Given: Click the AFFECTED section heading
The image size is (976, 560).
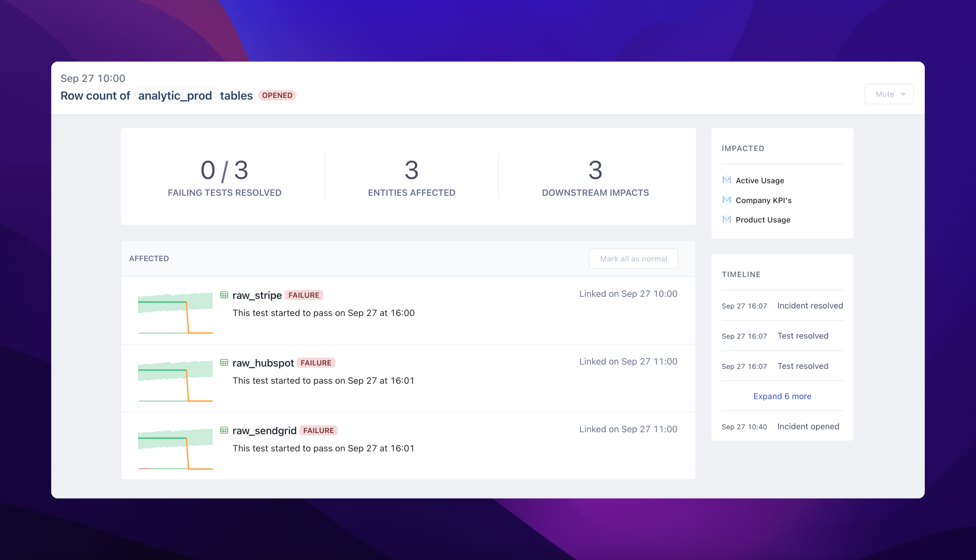Looking at the screenshot, I should click(x=149, y=259).
